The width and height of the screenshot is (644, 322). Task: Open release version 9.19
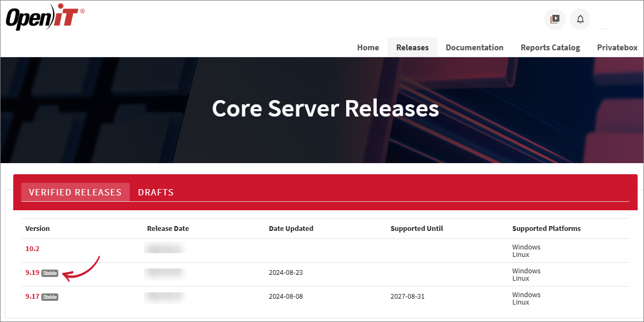(x=32, y=273)
